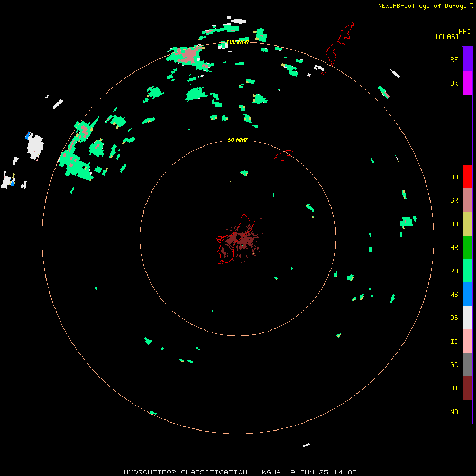This screenshot has height=476, width=476.
Task: Click the RF purple legend swatch
Action: pos(467,59)
